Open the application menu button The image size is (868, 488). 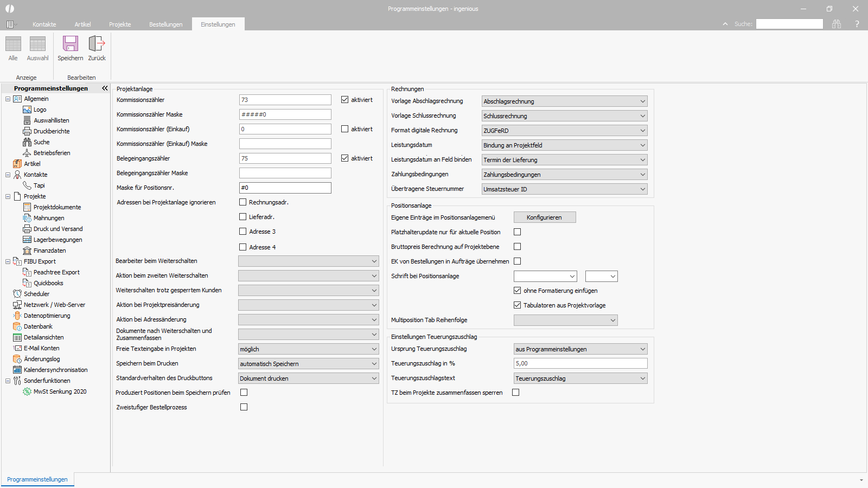coord(11,24)
